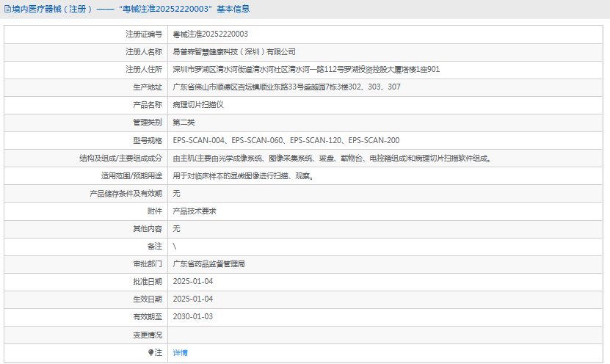
Task: Click the 无 value for 产品储存条件及有效期
Action: tap(177, 193)
